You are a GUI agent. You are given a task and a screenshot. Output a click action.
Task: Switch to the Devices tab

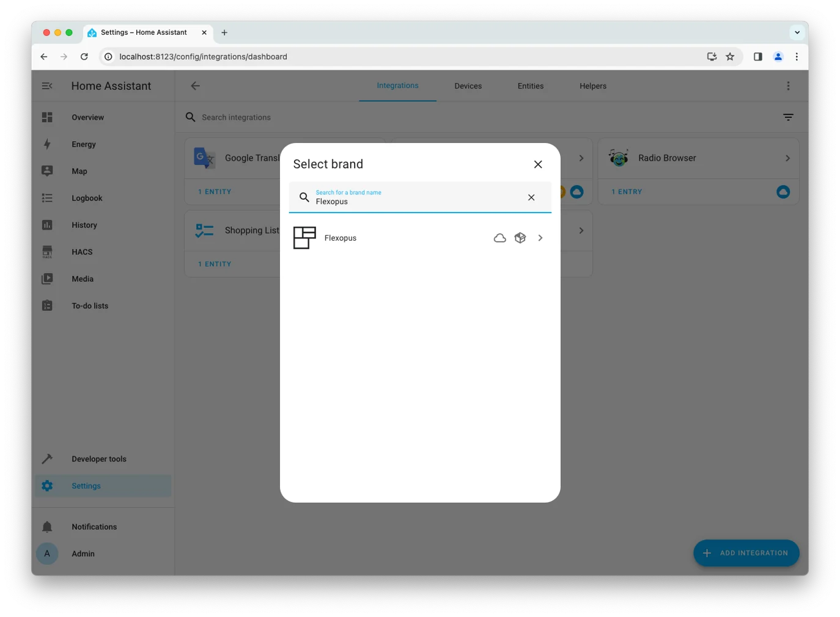tap(468, 86)
